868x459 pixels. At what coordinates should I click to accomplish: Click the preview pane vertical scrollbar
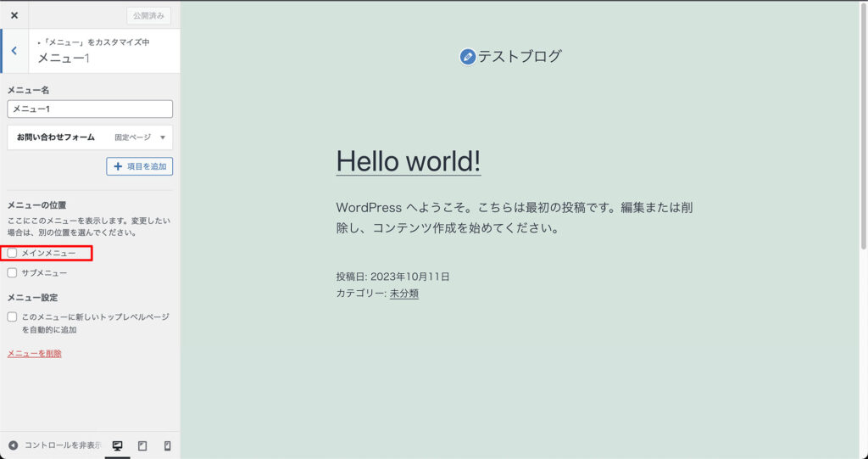864,126
